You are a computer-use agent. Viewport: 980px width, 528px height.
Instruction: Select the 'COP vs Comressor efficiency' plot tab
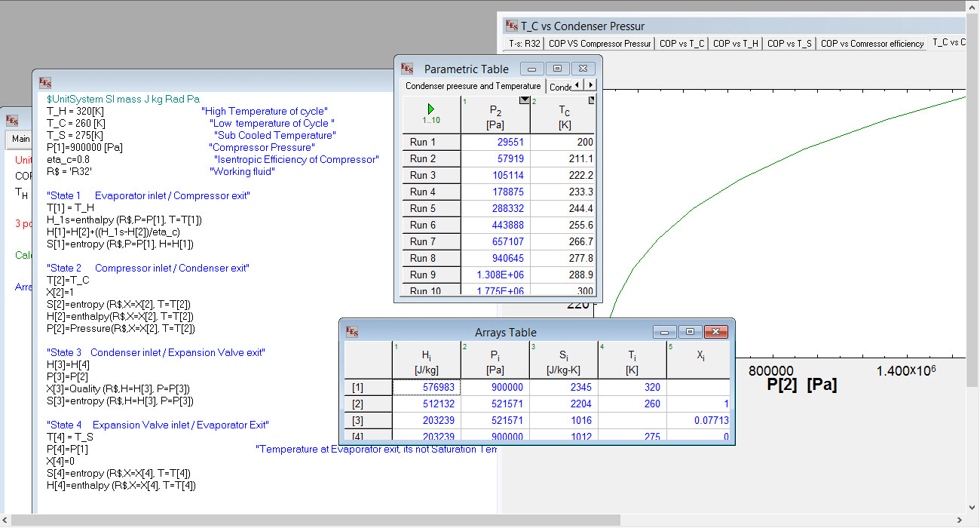point(872,44)
